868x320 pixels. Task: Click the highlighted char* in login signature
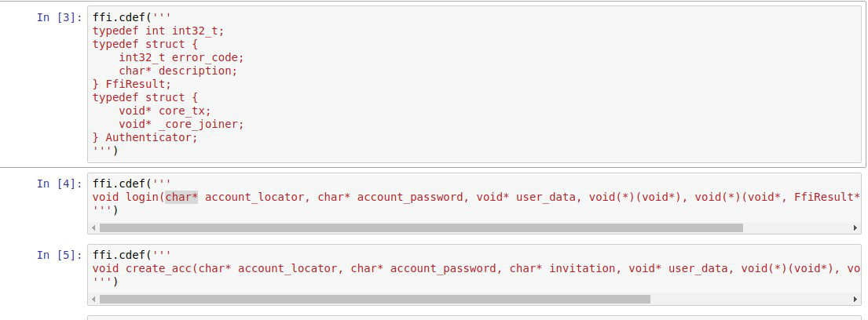(181, 197)
